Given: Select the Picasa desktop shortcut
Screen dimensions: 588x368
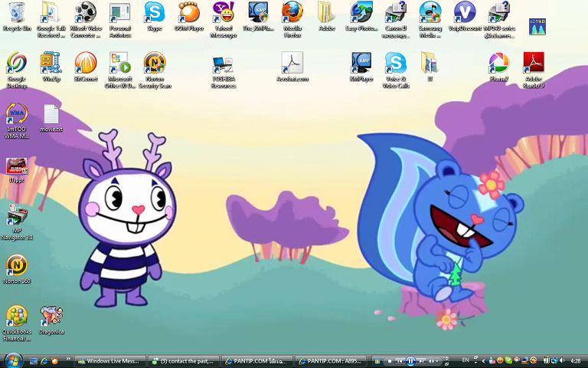Looking at the screenshot, I should (x=498, y=67).
